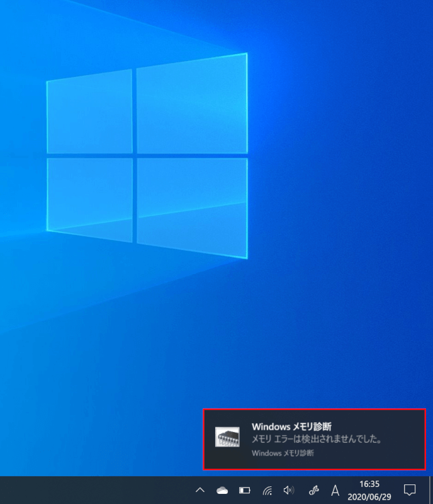433x504 pixels.
Task: Open the Wi-Fi network icon
Action: 267,490
